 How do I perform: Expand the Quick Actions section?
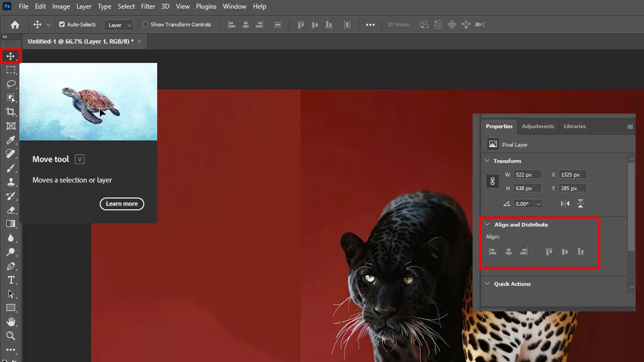pos(487,284)
